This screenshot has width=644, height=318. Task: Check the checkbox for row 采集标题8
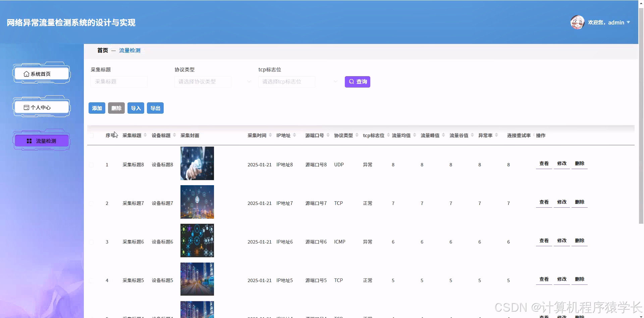click(x=91, y=165)
